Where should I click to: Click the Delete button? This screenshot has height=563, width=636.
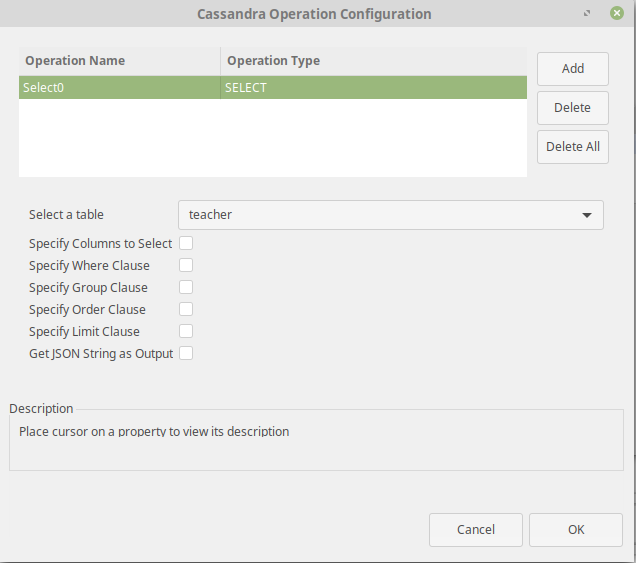click(x=573, y=108)
